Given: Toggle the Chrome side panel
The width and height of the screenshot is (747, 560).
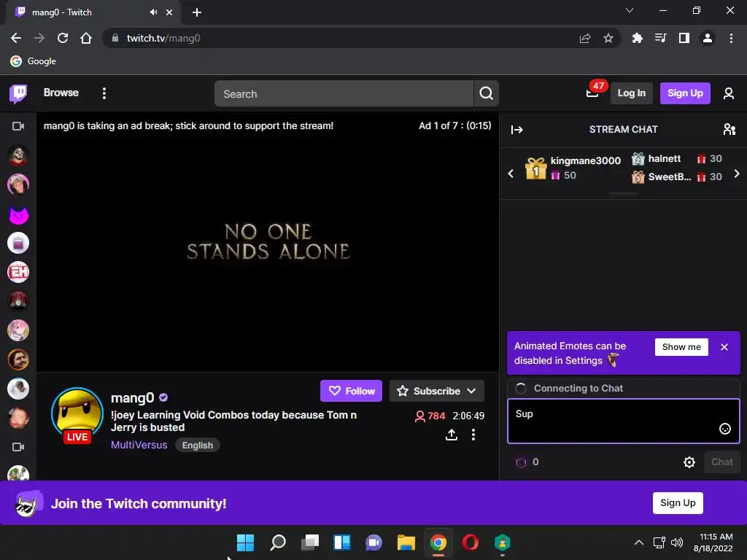Looking at the screenshot, I should pyautogui.click(x=684, y=38).
